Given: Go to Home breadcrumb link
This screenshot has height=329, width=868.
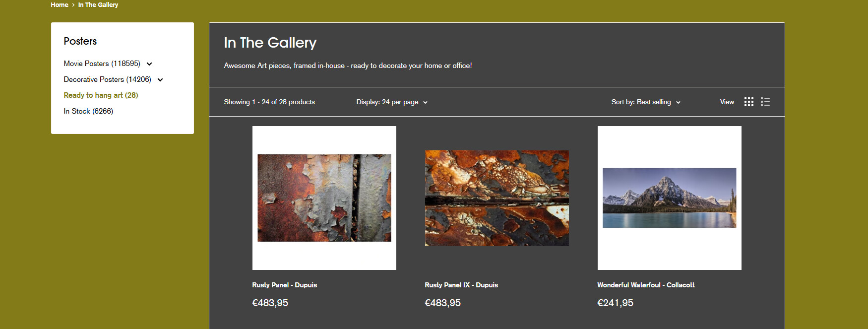Looking at the screenshot, I should pyautogui.click(x=60, y=5).
